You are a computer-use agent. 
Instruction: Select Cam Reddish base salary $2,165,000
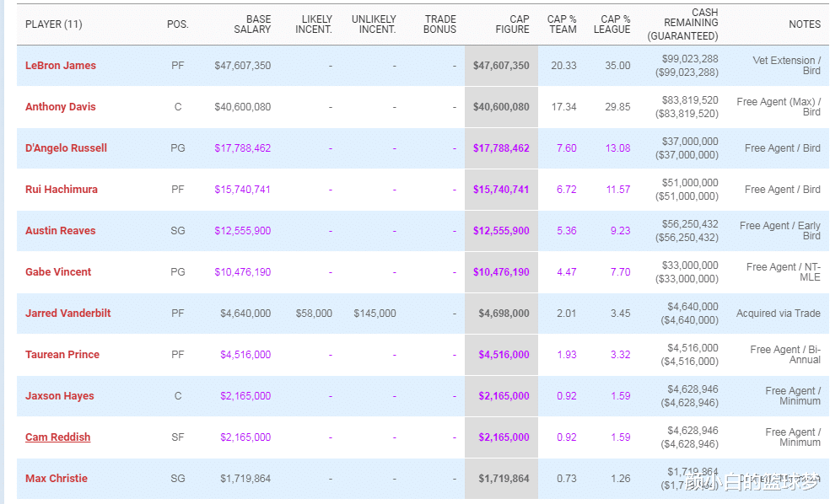click(245, 437)
